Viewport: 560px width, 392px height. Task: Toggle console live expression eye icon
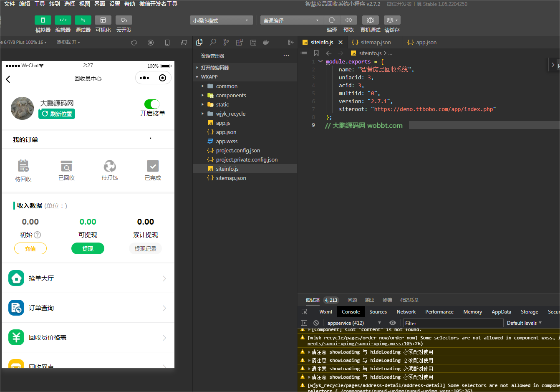tap(392, 323)
